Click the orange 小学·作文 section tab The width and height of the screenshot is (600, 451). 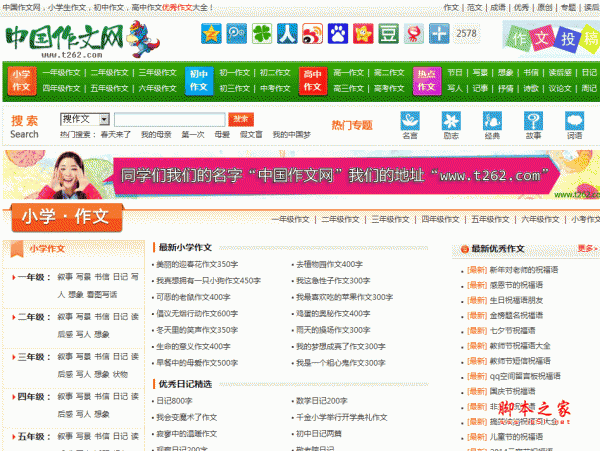tap(67, 217)
